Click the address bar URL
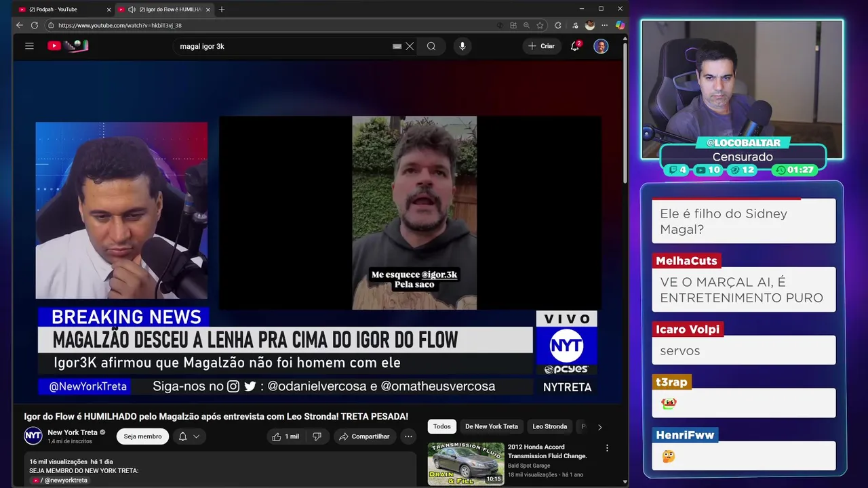Viewport: 868px width, 488px height. [120, 25]
